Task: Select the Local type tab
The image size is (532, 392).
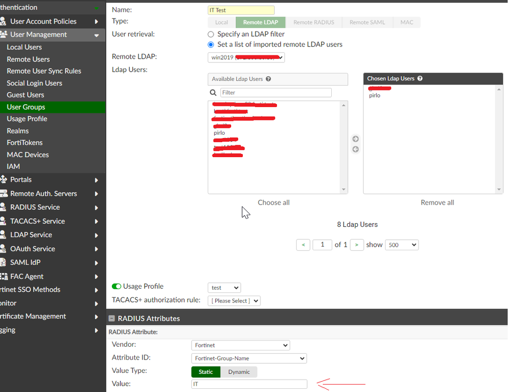Action: pyautogui.click(x=222, y=22)
